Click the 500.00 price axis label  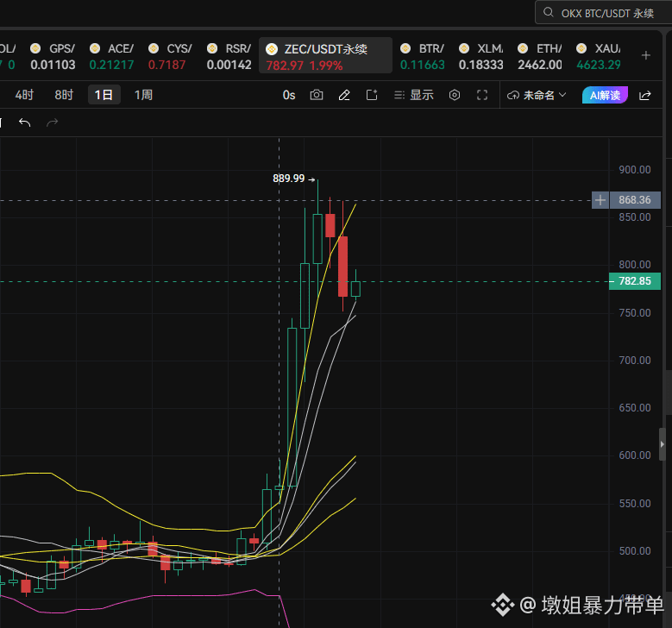pos(635,551)
